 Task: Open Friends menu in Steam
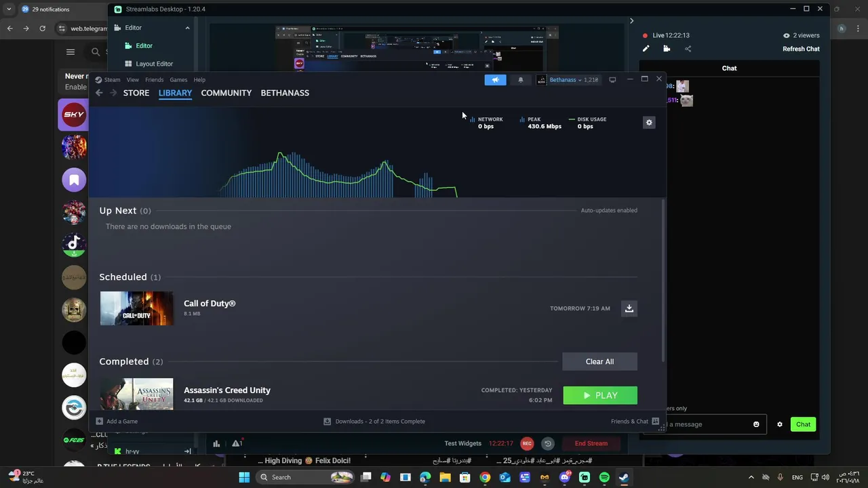pyautogui.click(x=154, y=80)
